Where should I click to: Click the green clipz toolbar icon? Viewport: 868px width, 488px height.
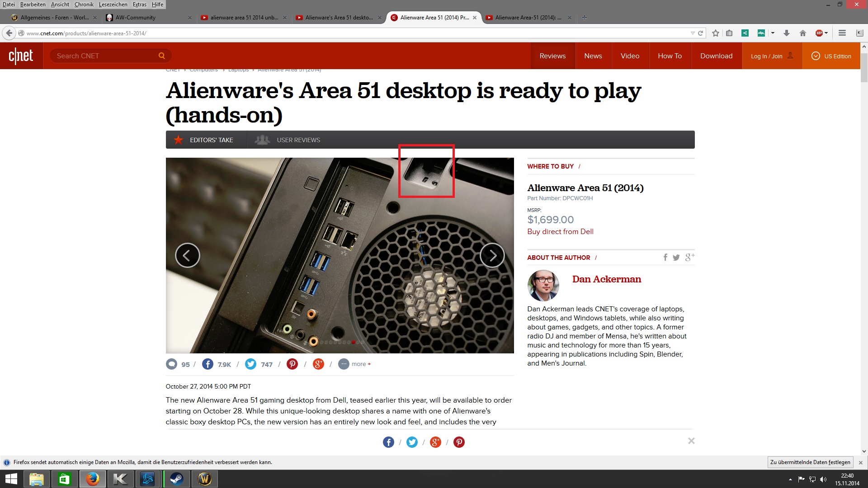coord(761,33)
